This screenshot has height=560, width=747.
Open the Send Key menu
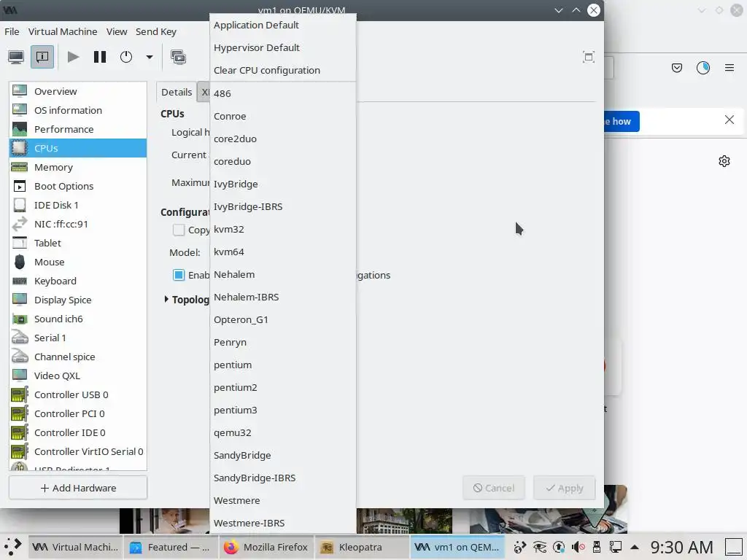[x=156, y=31]
